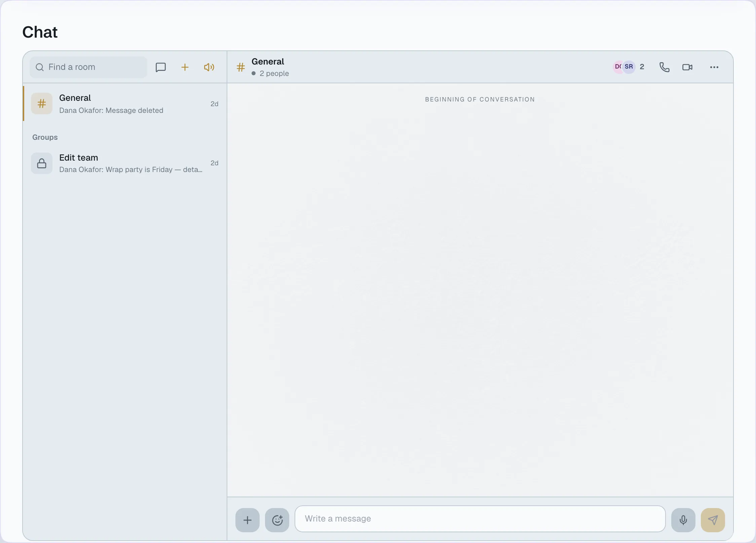Click the 'Wrap party is Friday' message preview
Screen dimensions: 756x543
click(131, 169)
